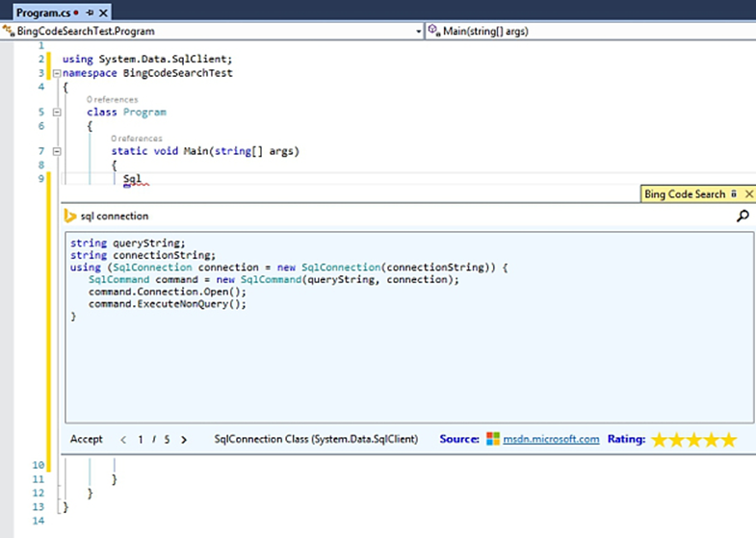
Task: Click the Bing logo icon
Action: coord(70,216)
